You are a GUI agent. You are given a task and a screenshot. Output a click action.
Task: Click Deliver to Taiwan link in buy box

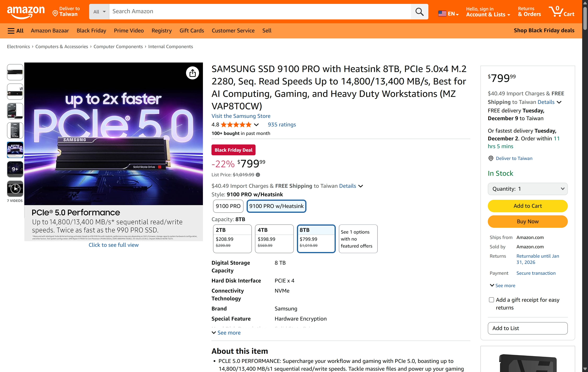pyautogui.click(x=514, y=158)
